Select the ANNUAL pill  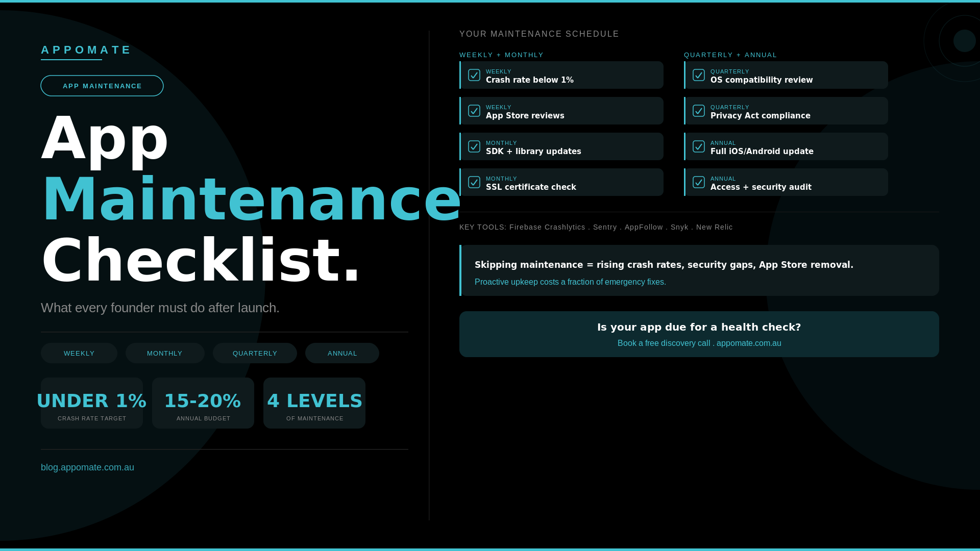342,353
